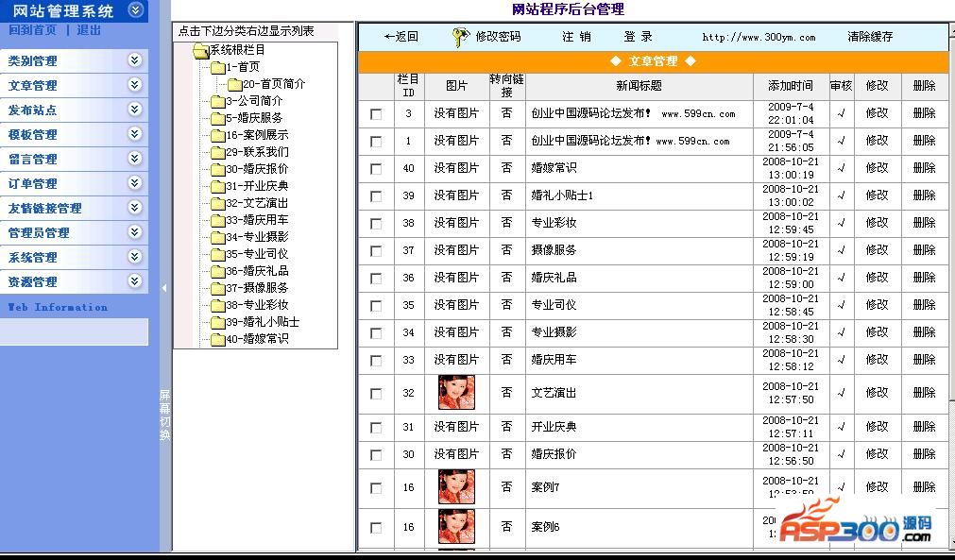955x560 pixels.
Task: Click folder icon for 39-婚礼小贴士
Action: 218,323
